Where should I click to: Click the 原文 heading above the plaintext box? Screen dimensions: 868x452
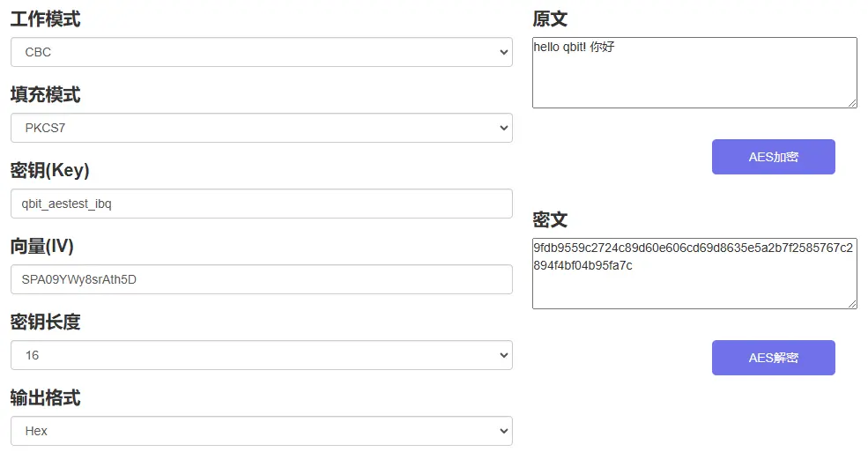550,19
